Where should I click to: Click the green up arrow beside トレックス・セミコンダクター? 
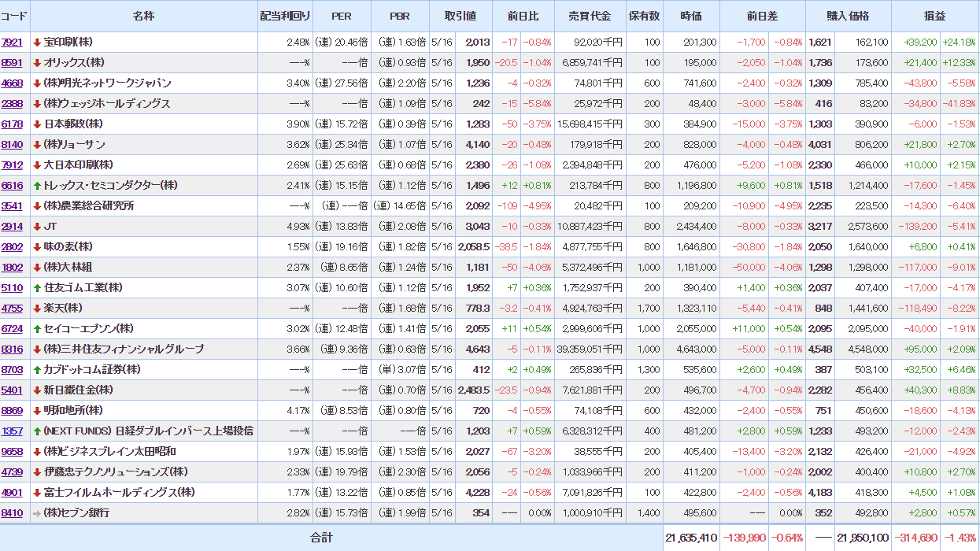[x=37, y=185]
